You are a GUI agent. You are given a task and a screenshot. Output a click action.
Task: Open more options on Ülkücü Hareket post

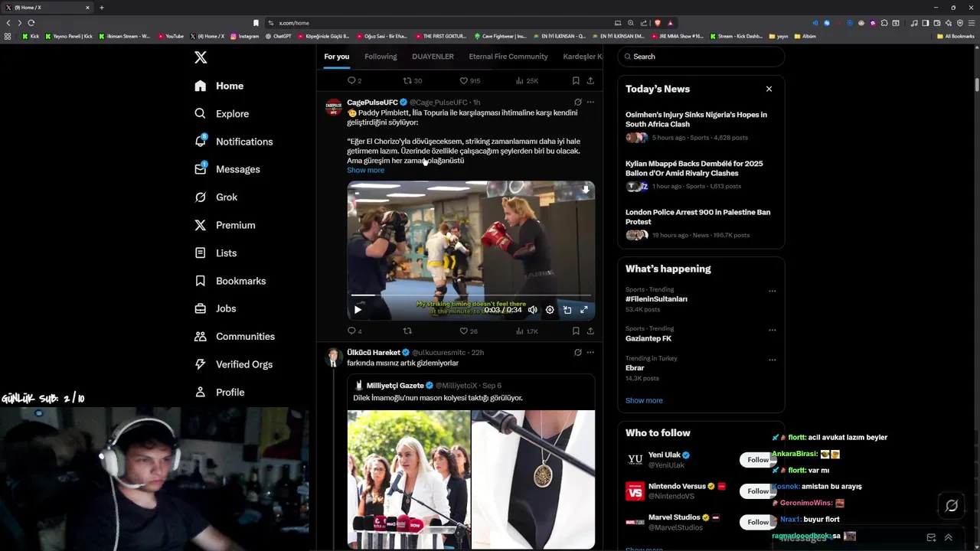click(590, 352)
